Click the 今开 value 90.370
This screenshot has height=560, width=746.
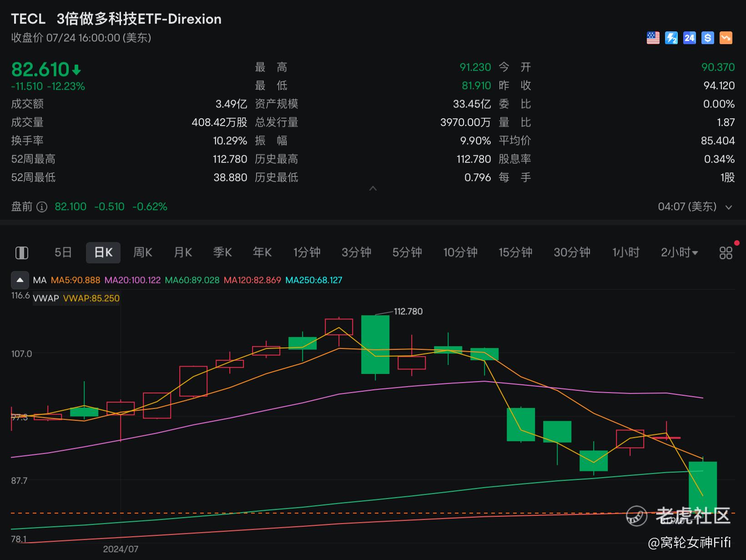718,67
